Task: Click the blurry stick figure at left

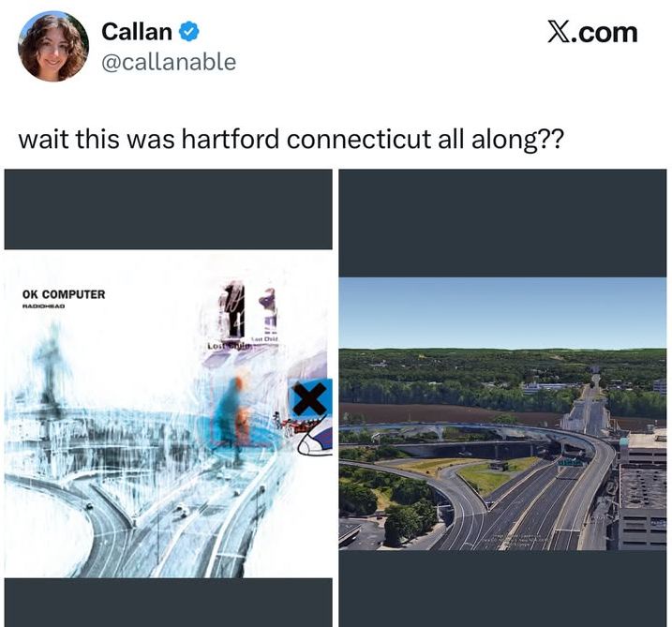Action: (x=52, y=366)
